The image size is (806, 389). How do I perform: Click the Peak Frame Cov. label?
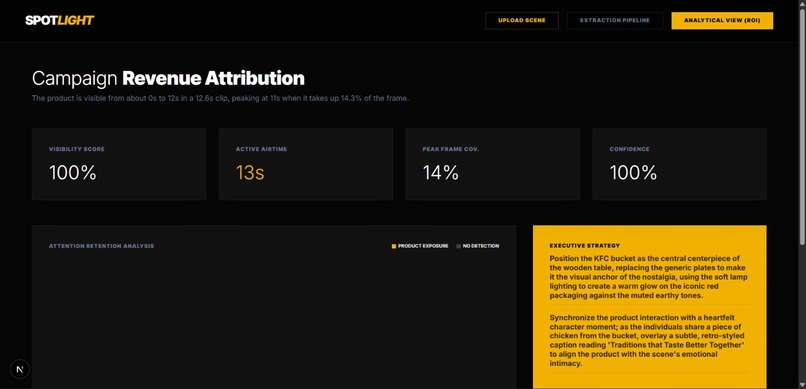pos(451,149)
